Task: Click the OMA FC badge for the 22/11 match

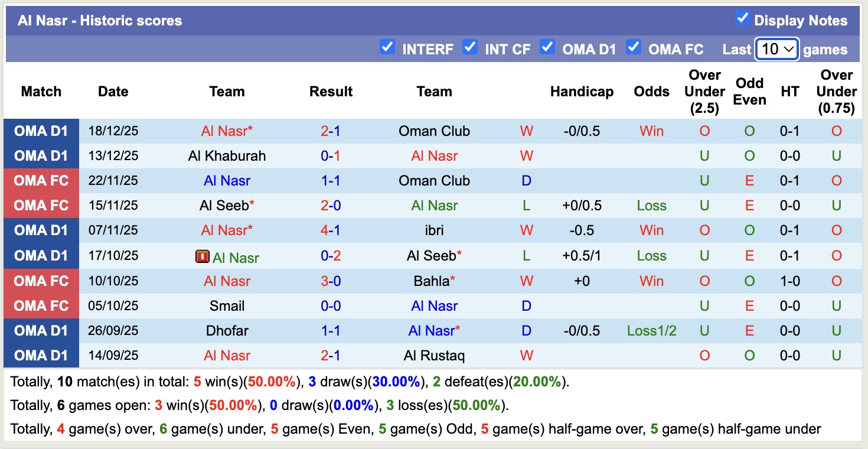Action: pos(41,181)
